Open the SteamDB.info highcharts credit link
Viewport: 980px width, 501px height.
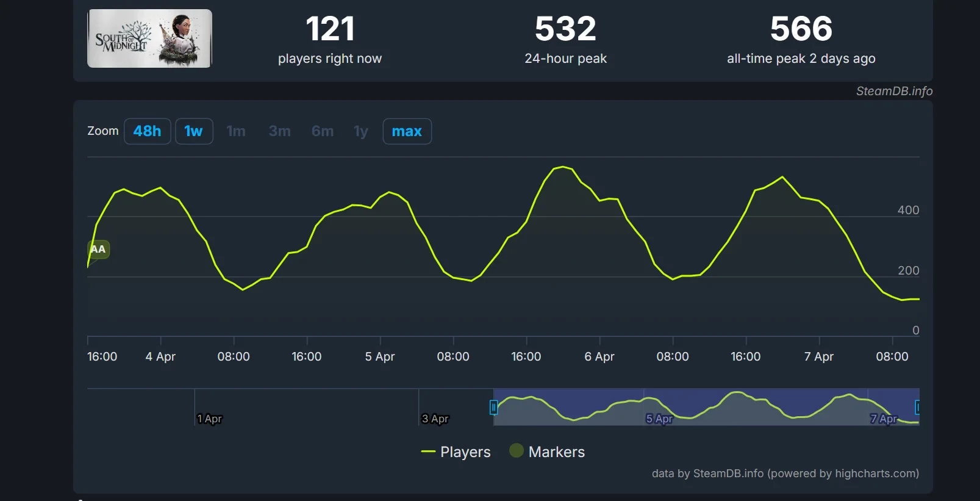(785, 474)
